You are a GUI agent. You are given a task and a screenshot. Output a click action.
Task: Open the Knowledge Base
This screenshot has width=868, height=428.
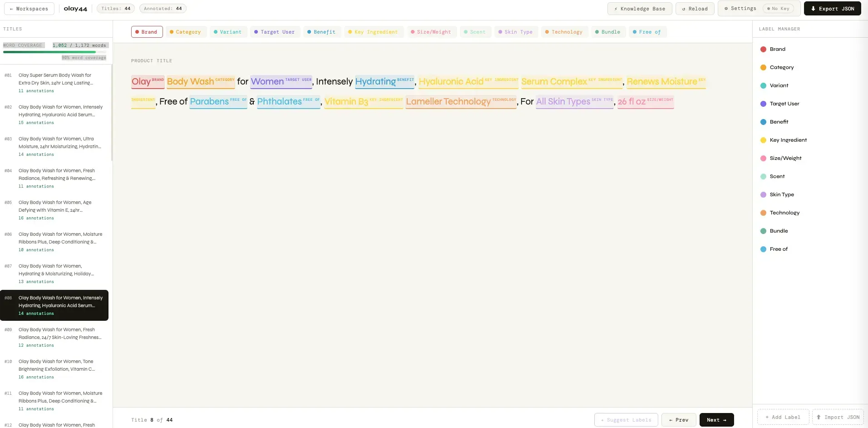640,9
